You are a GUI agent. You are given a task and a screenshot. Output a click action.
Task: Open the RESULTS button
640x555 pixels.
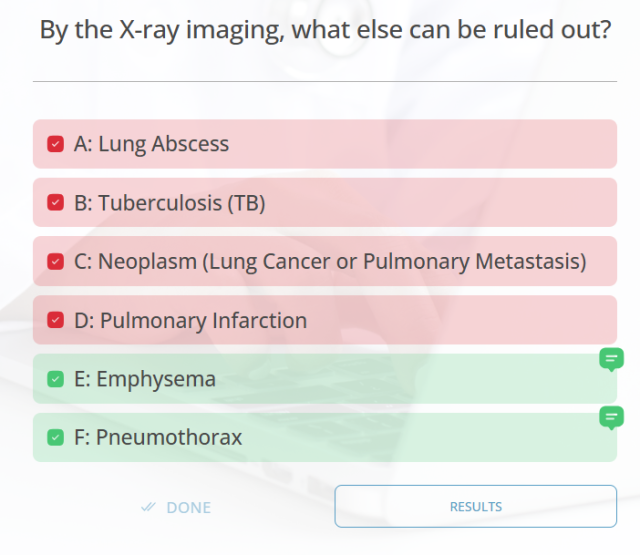[x=475, y=506]
